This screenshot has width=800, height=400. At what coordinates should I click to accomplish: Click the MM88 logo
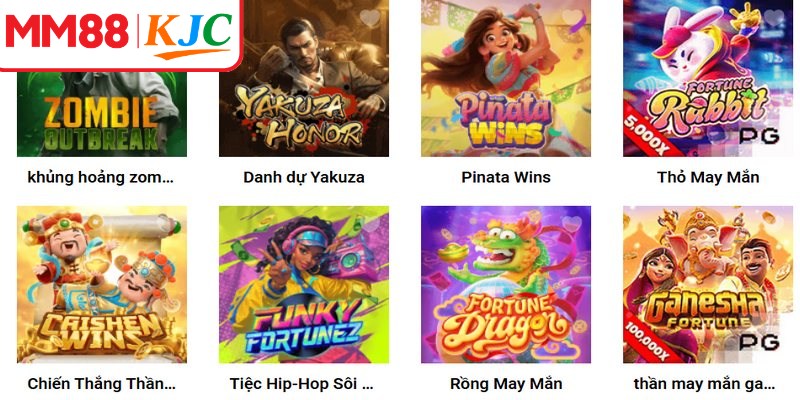click(x=67, y=32)
